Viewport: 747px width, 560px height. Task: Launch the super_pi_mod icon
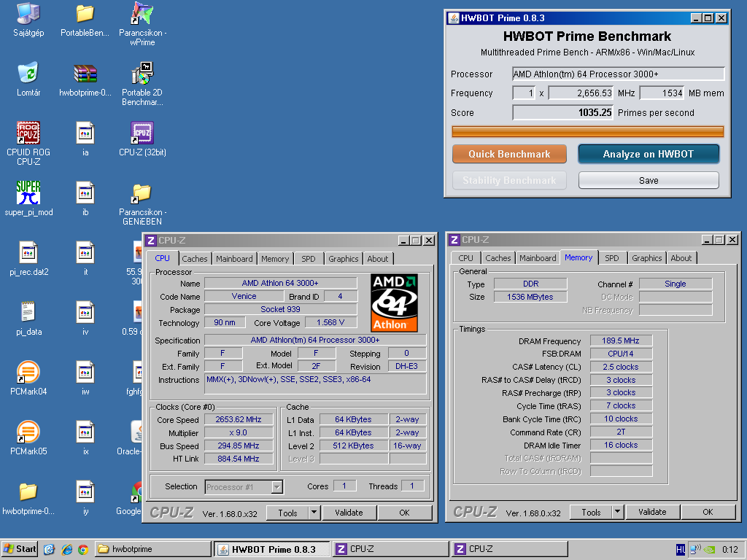coord(28,198)
